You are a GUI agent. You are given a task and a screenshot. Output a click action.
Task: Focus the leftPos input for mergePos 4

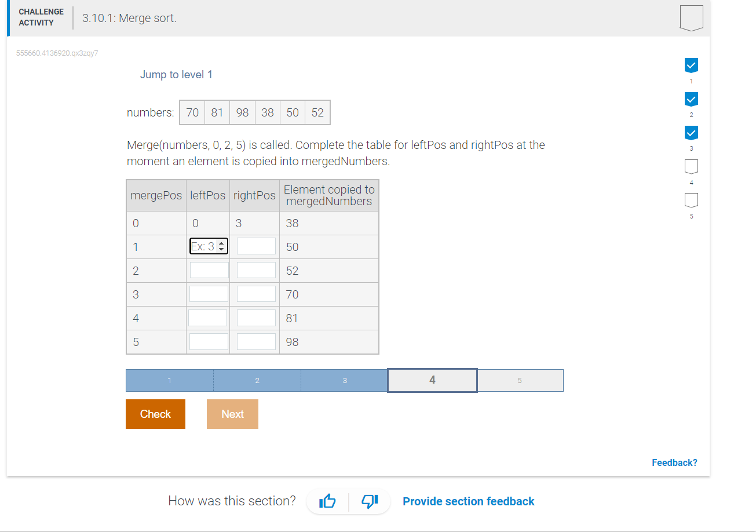[207, 318]
